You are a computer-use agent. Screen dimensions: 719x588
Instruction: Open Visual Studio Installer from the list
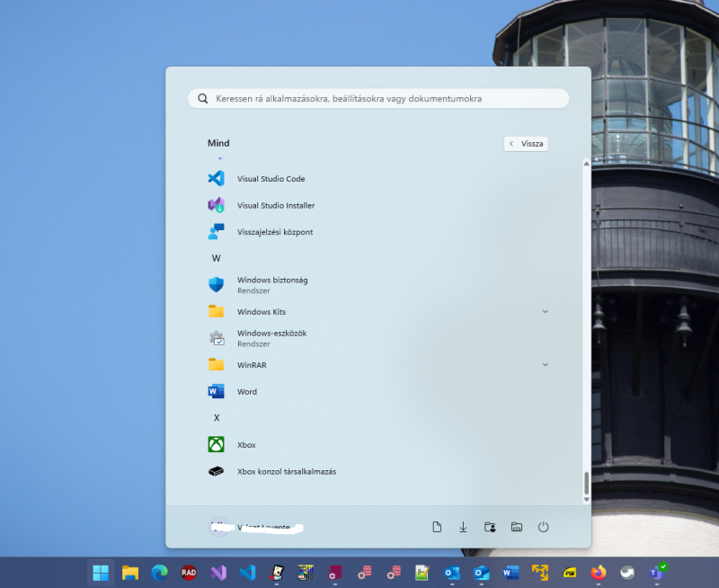[378, 205]
